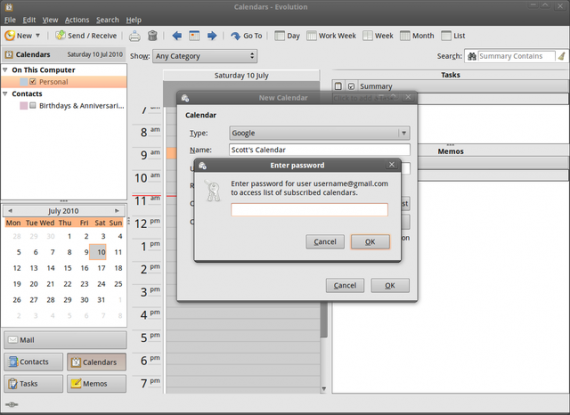
Task: Go to next day with the forward arrow
Action: tap(212, 36)
